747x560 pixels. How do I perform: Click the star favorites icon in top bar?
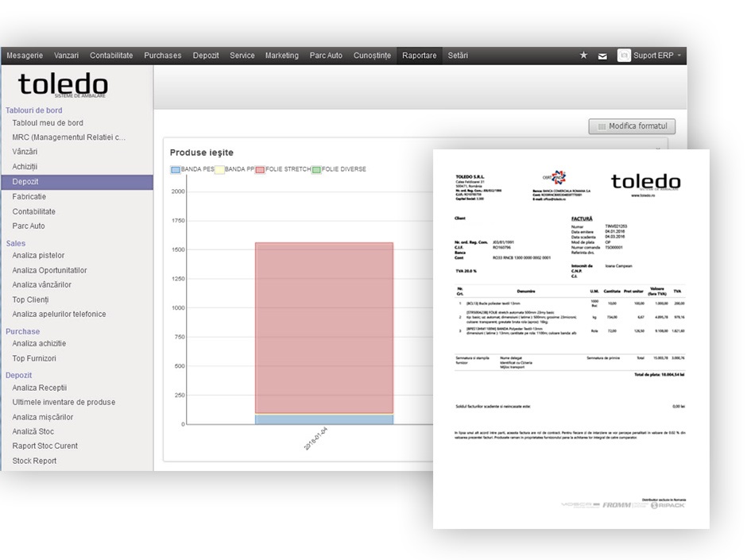click(583, 56)
